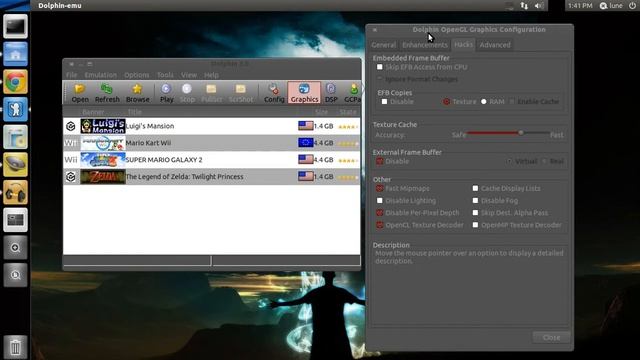Image resolution: width=640 pixels, height=360 pixels.
Task: Switch to the General tab
Action: pos(383,45)
